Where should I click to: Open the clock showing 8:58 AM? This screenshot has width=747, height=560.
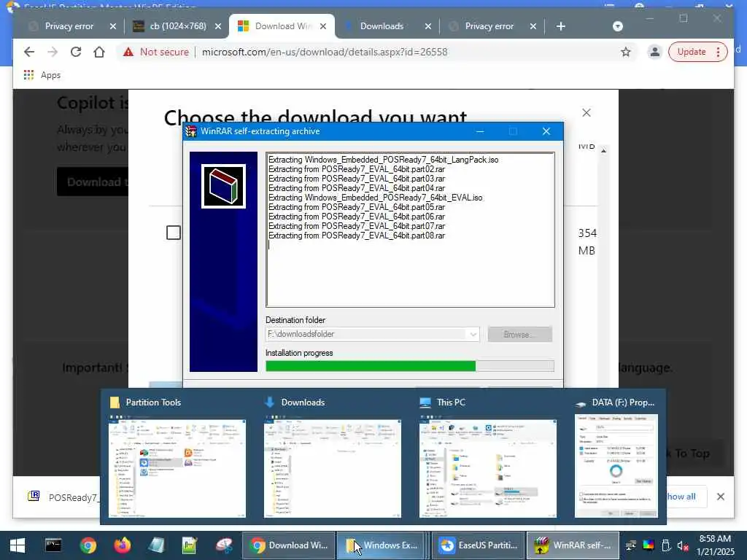tap(715, 545)
